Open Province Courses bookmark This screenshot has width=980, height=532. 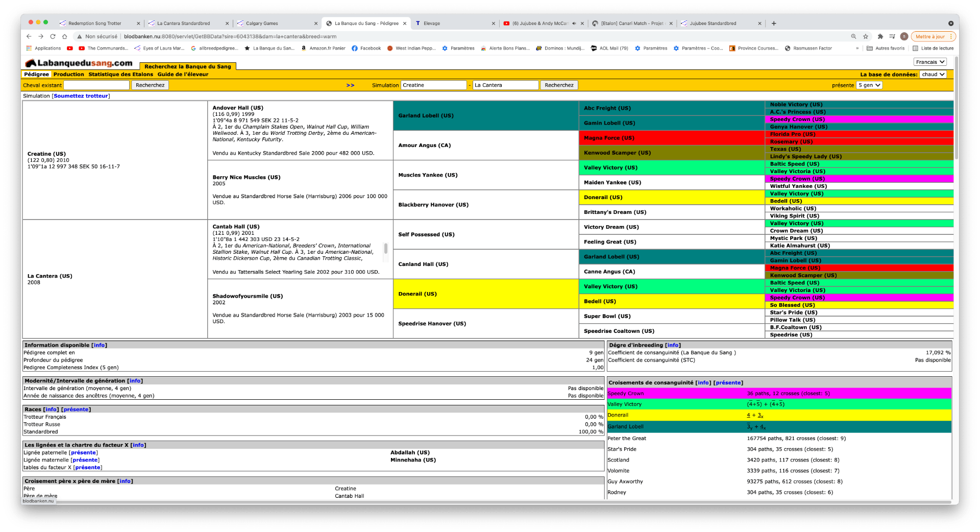tap(754, 48)
